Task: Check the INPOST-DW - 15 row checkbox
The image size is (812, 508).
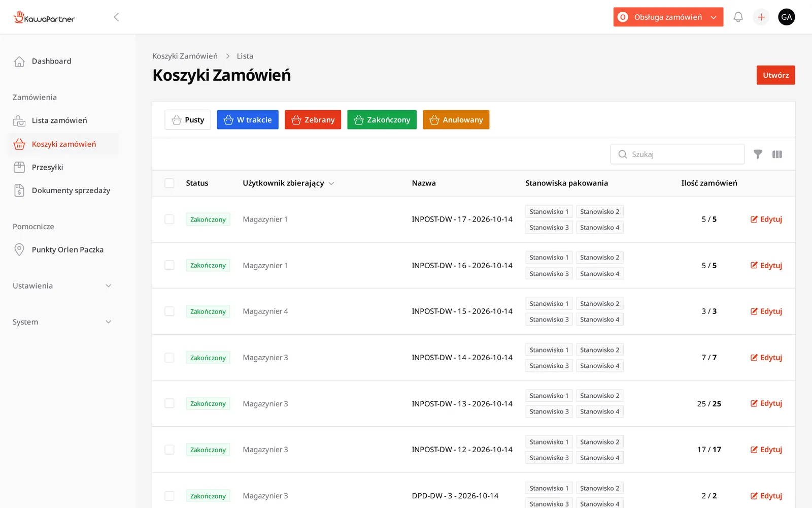Action: click(170, 311)
